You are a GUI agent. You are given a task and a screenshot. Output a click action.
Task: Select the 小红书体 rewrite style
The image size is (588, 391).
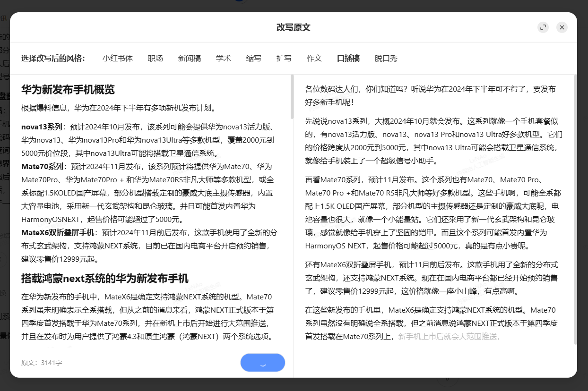[118, 58]
